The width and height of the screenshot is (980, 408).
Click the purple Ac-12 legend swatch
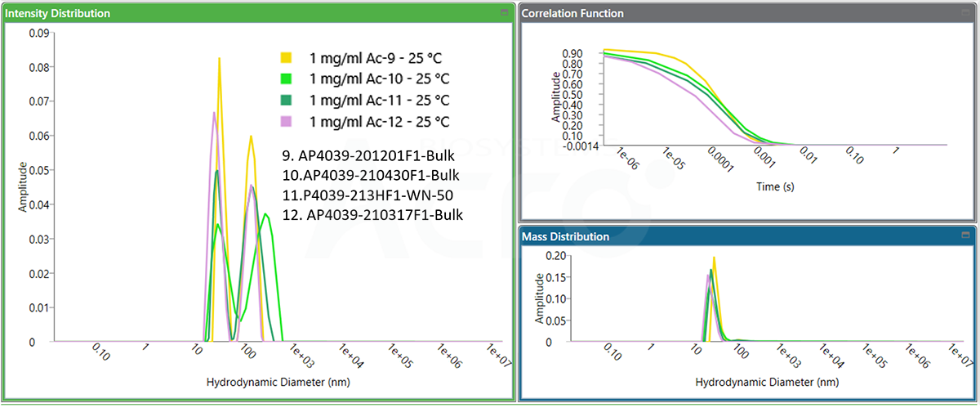point(286,122)
